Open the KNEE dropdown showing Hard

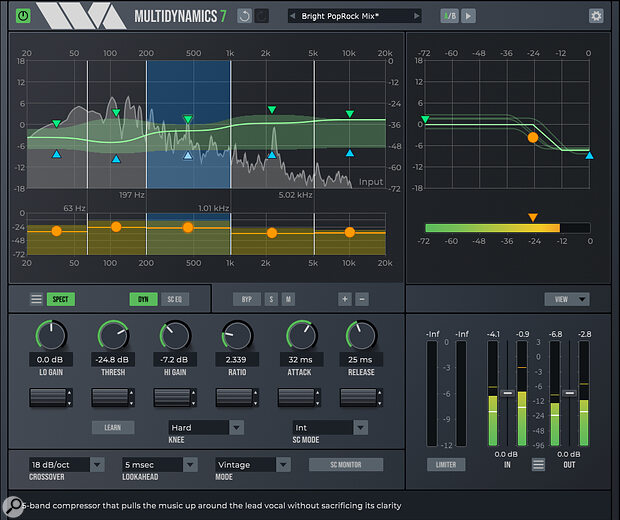[x=206, y=427]
